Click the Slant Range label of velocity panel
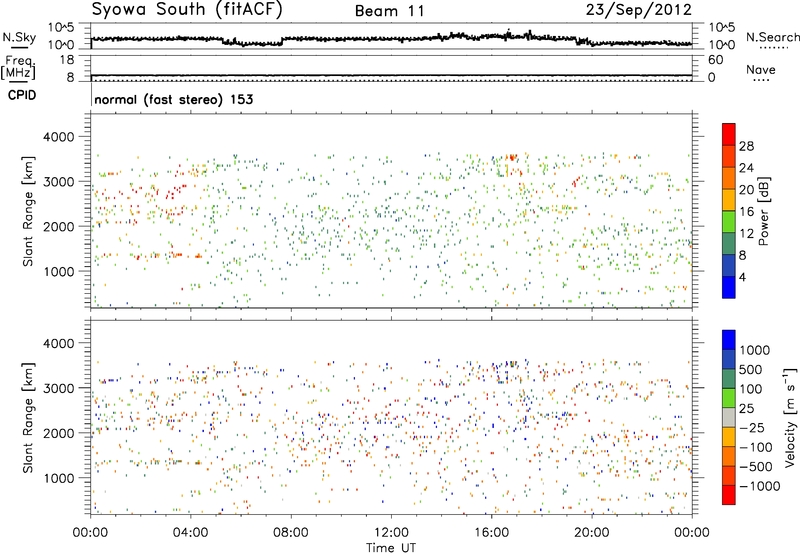Viewport: 800px width, 554px height. coord(29,417)
